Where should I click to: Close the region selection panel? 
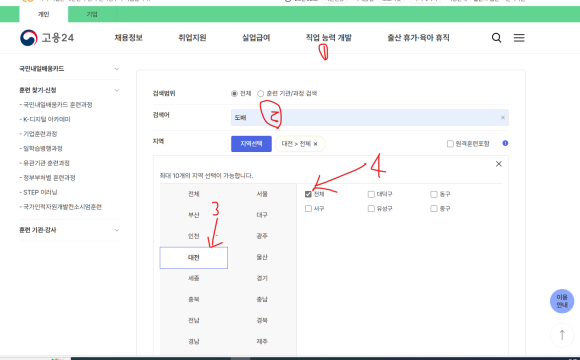pos(499,164)
